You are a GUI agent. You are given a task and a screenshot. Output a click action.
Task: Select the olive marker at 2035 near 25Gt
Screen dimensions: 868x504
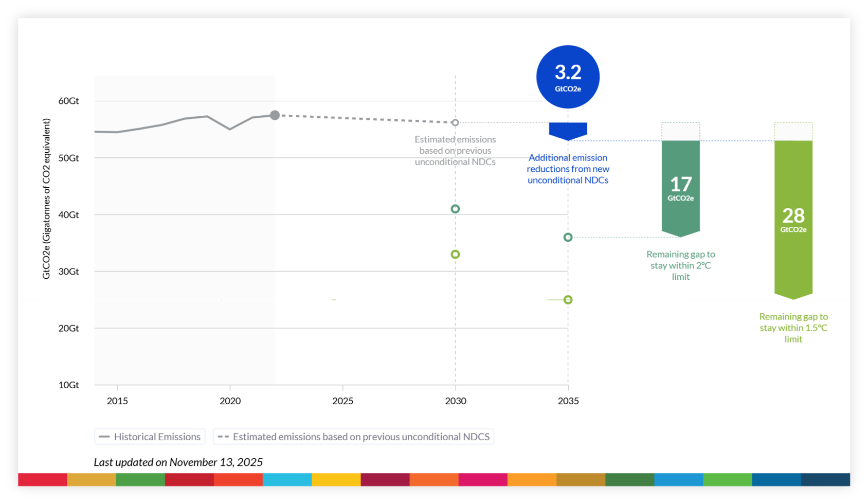pyautogui.click(x=568, y=299)
